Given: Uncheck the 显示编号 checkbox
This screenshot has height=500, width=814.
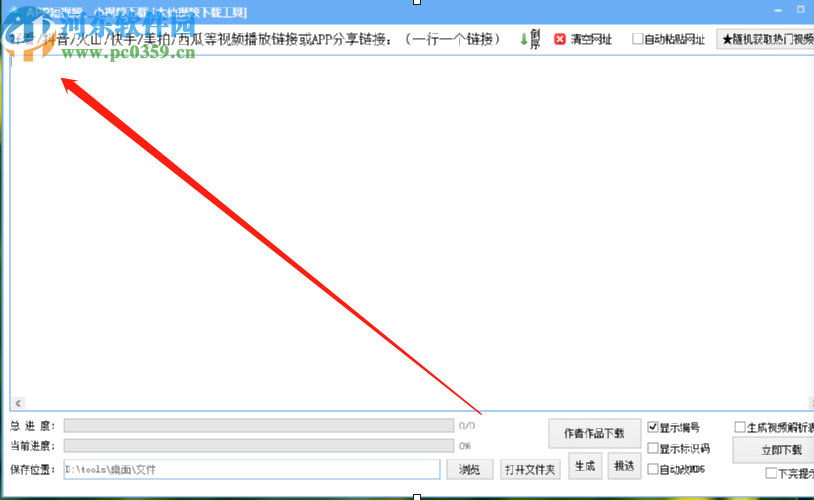Looking at the screenshot, I should pos(653,427).
